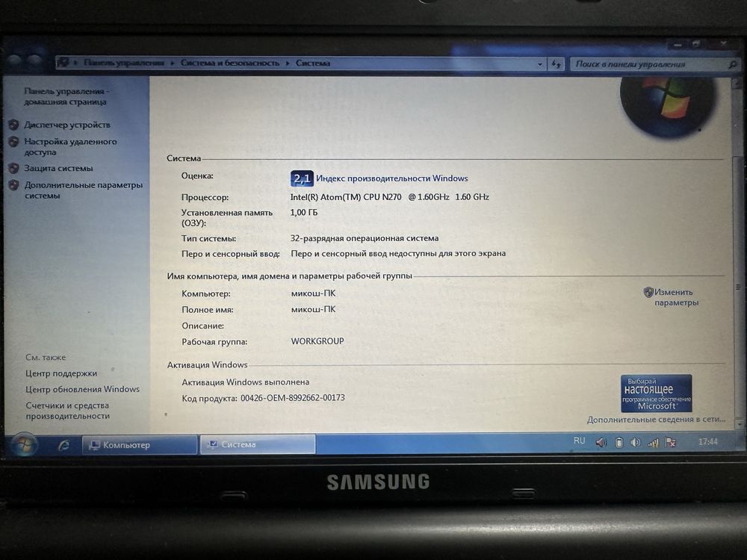Open Диспетчер устройств link

66,125
